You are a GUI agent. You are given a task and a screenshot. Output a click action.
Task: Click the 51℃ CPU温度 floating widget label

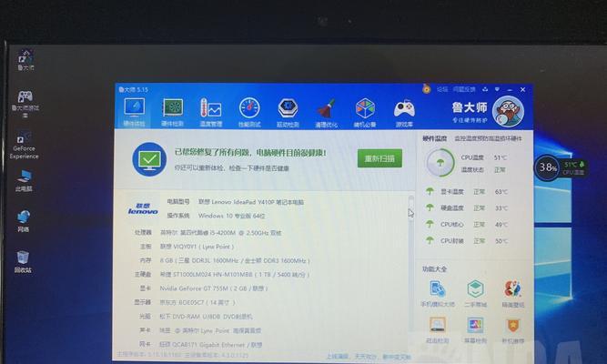(573, 168)
